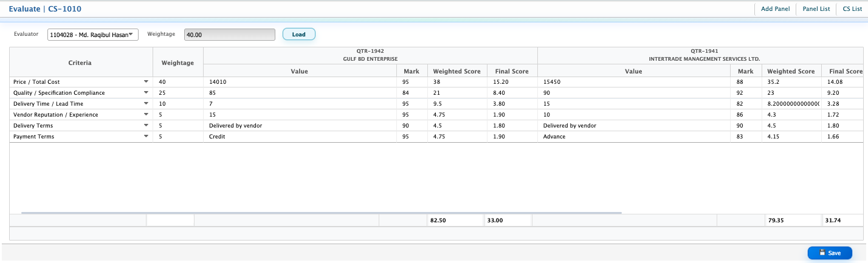The height and width of the screenshot is (263, 868).
Task: Click Gulf BD mark 84 for Quality
Action: pos(412,92)
